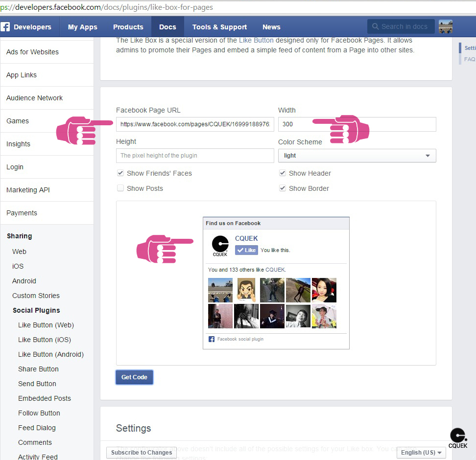This screenshot has width=476, height=460.
Task: Enable the Show Posts checkbox
Action: [120, 188]
